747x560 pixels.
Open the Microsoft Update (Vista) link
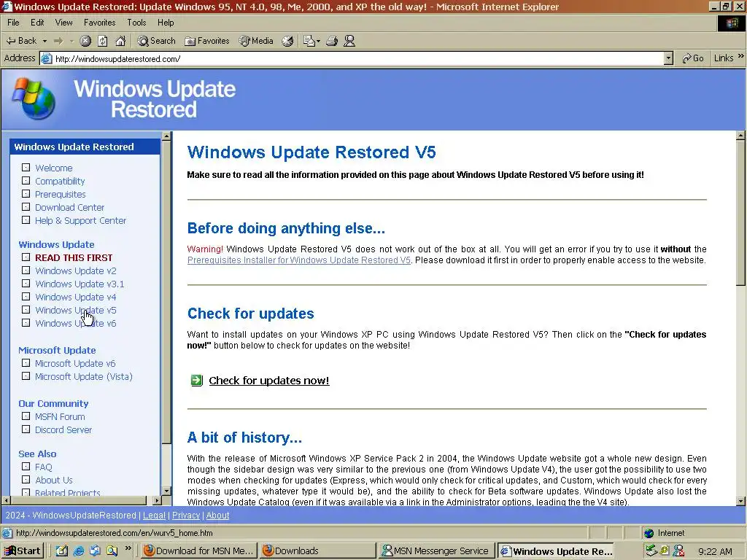coord(84,377)
